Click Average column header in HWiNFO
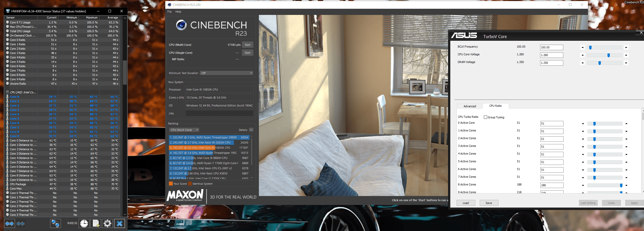The image size is (644, 231). [110, 17]
